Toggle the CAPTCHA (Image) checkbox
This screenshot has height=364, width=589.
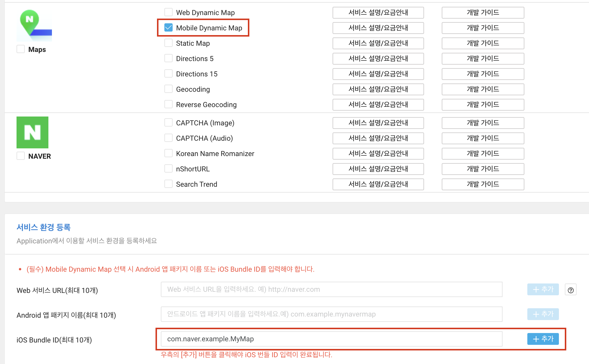[x=168, y=123]
